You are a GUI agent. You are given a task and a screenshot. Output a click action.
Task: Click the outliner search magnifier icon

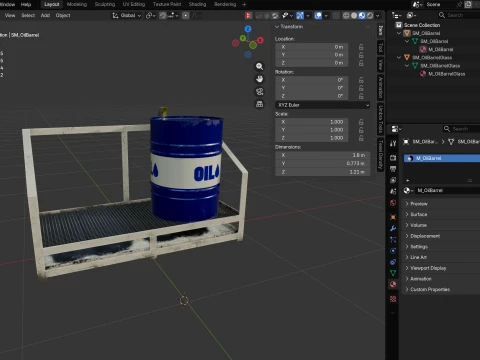click(x=442, y=15)
